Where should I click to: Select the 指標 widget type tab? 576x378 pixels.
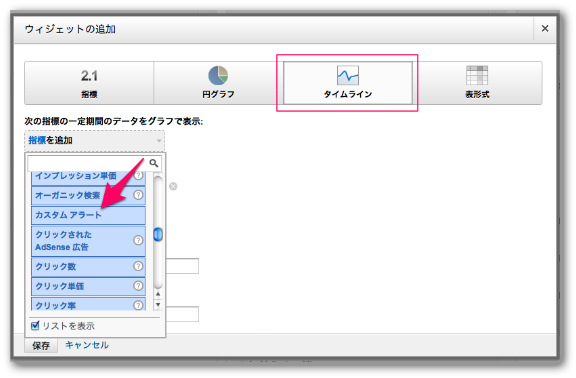coord(89,83)
